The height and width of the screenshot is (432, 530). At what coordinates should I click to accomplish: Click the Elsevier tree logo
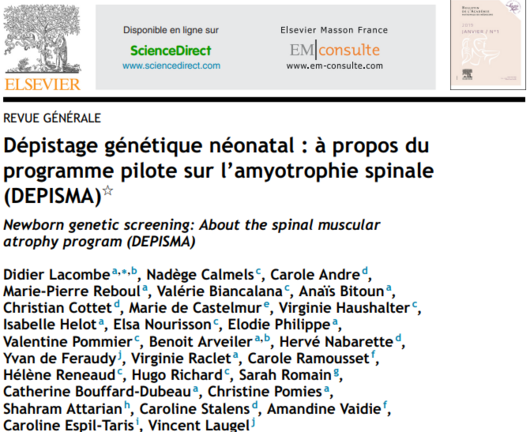click(x=42, y=39)
